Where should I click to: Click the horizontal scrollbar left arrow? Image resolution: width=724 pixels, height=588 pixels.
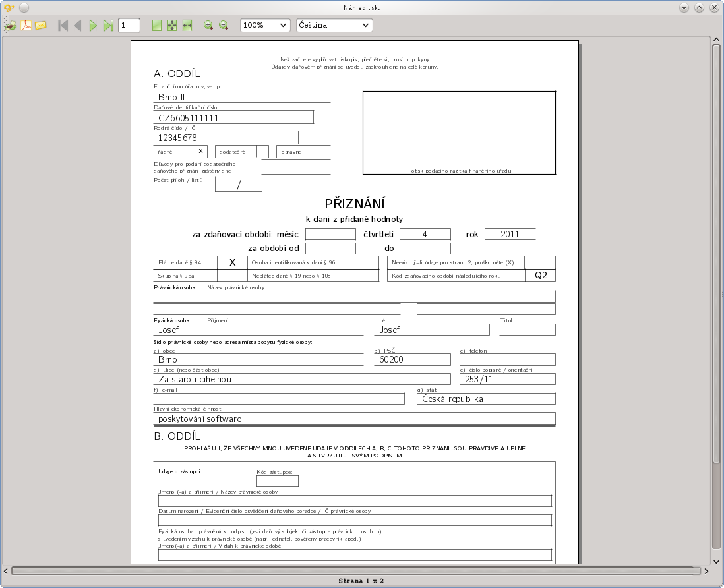tap(6, 571)
